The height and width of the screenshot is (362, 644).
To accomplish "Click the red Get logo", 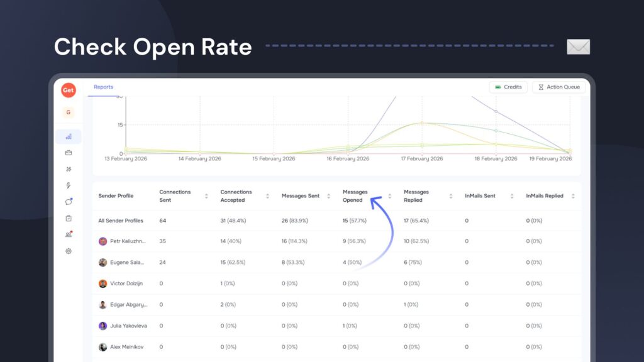I will pos(68,90).
